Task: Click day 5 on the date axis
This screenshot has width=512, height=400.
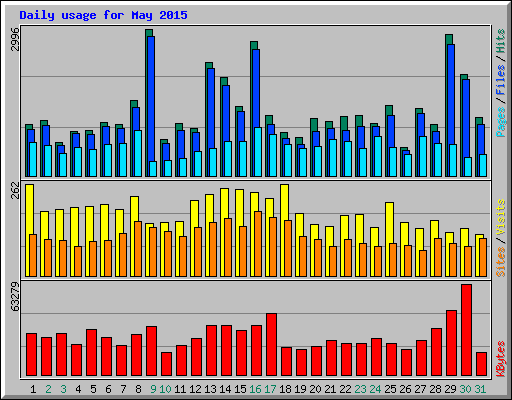Action: [x=93, y=389]
